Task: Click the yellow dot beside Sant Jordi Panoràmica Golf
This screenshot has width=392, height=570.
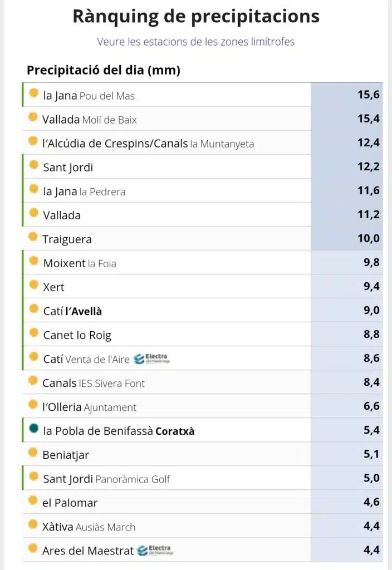Action: tap(34, 476)
